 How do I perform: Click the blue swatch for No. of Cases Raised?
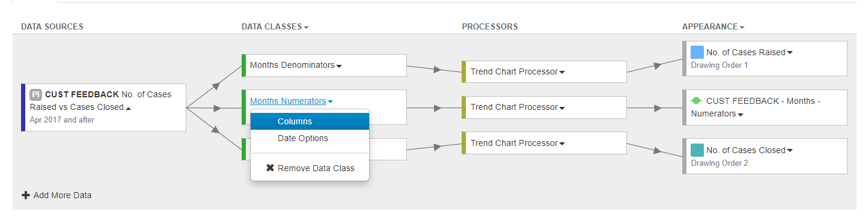697,52
